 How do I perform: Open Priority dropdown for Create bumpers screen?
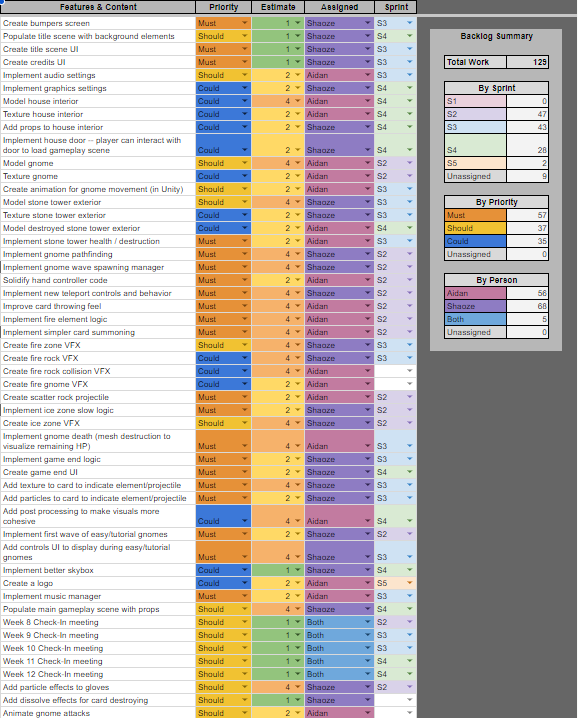coord(245,23)
